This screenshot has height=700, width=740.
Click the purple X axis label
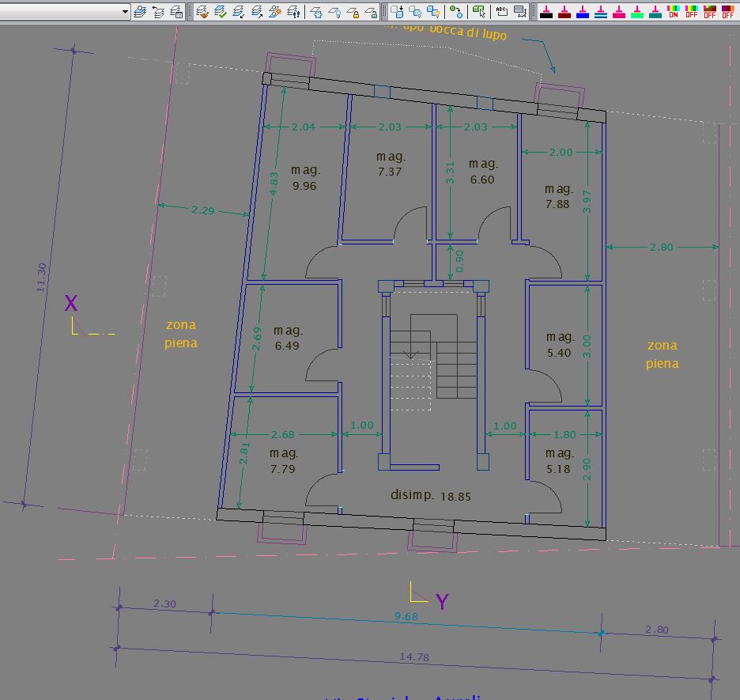(x=71, y=303)
